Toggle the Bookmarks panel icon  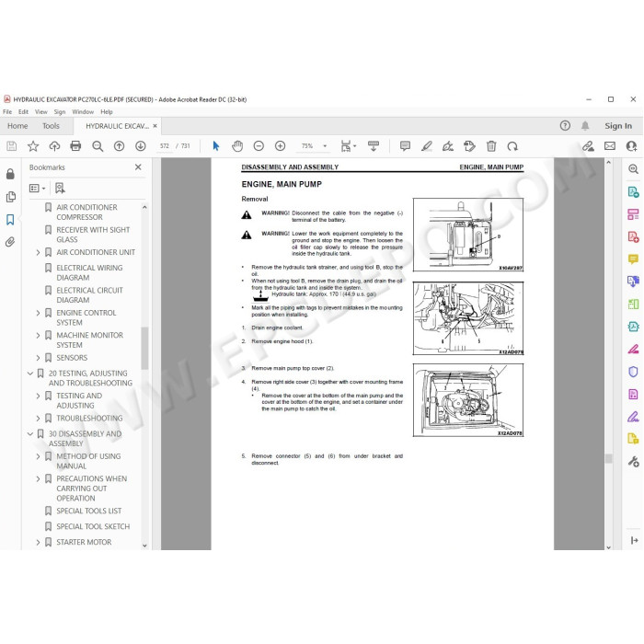[10, 220]
